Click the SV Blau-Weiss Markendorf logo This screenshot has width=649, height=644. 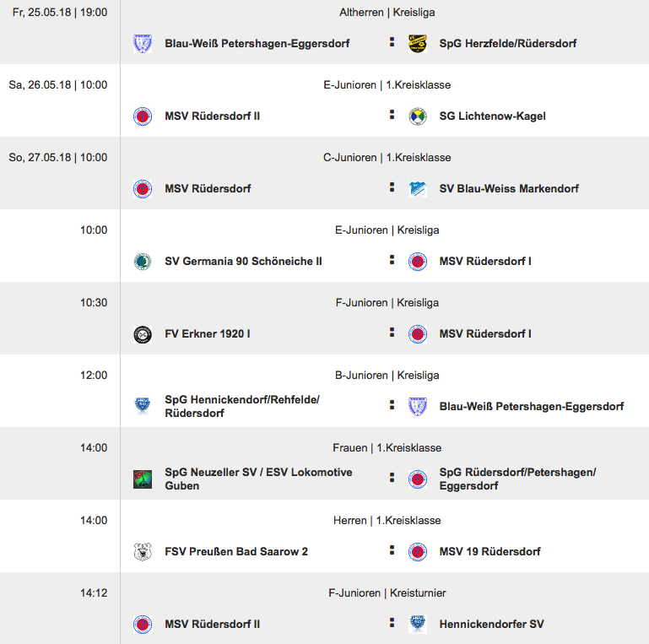click(x=417, y=189)
